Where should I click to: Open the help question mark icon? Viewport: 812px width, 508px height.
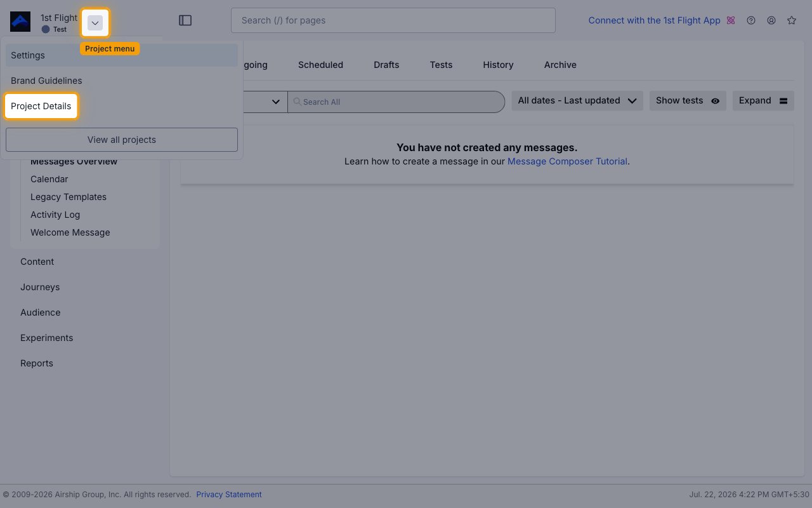pos(751,20)
